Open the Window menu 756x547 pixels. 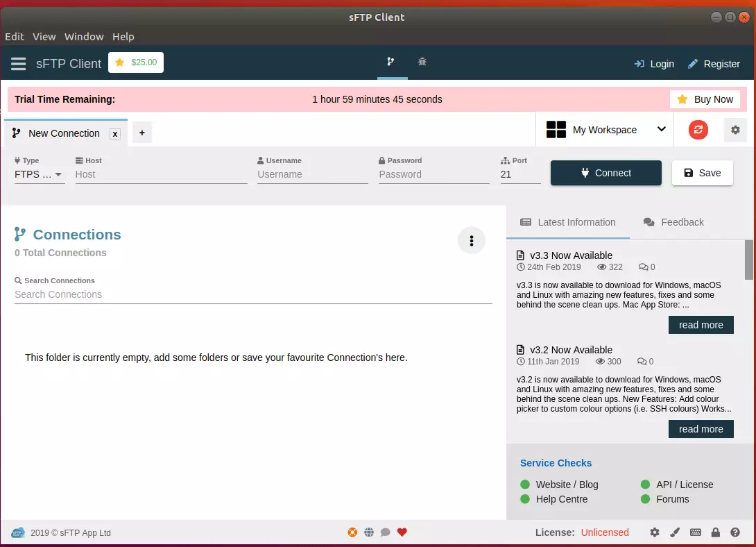point(84,37)
